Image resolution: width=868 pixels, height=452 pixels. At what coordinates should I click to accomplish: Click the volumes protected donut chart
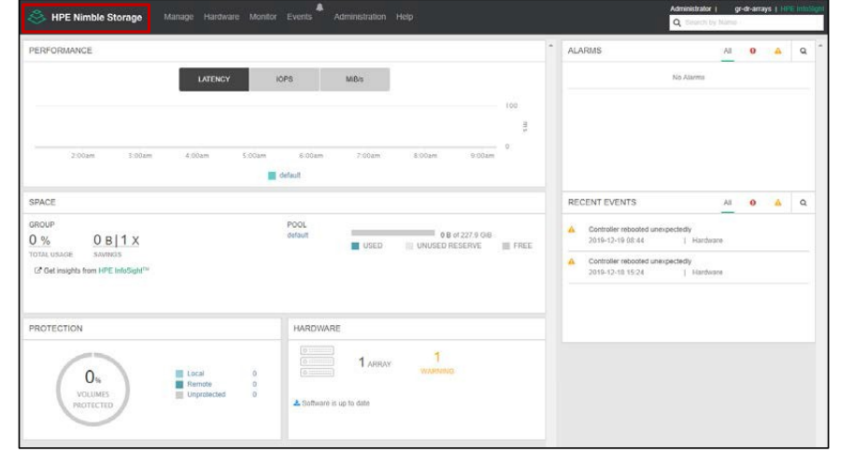coord(93,388)
